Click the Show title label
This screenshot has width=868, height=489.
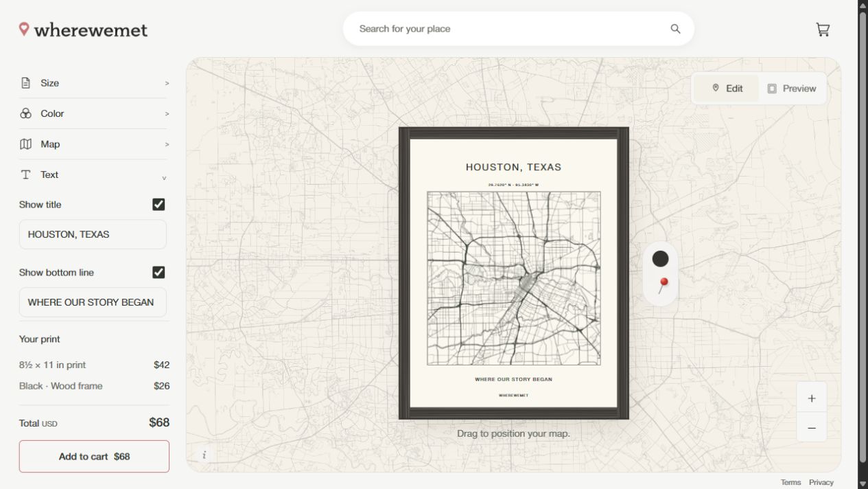[x=40, y=205]
